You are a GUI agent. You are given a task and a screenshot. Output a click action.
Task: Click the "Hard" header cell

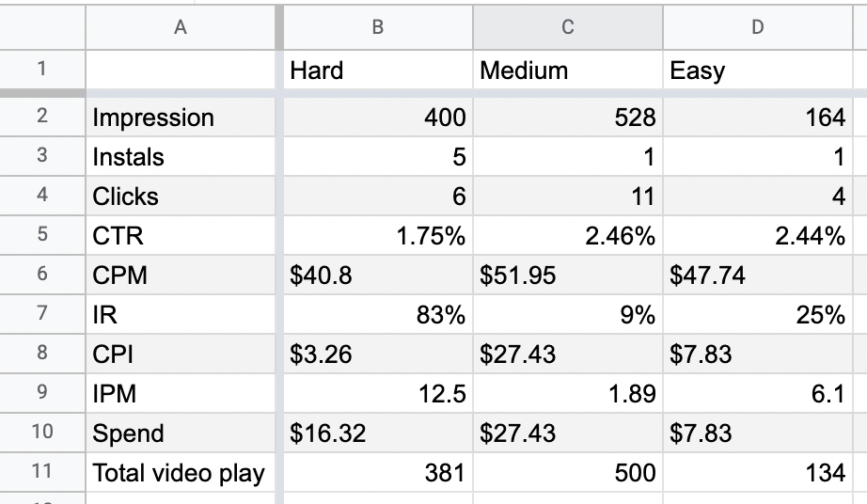pyautogui.click(x=376, y=71)
